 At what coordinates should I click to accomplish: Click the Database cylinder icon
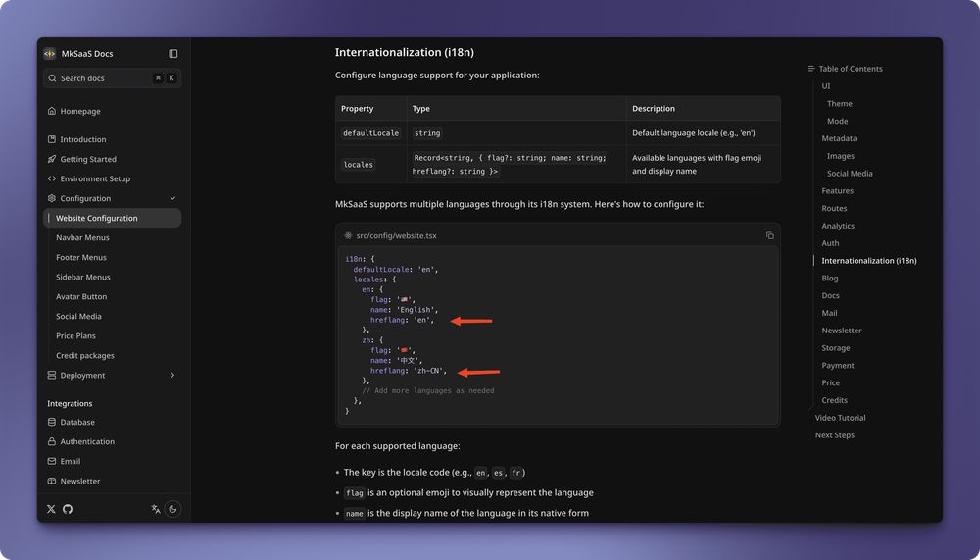pos(52,423)
